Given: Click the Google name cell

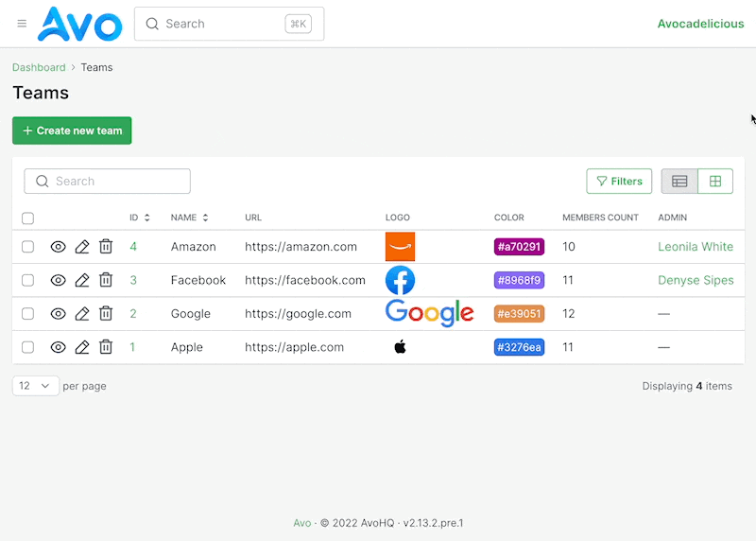Looking at the screenshot, I should (x=191, y=314).
